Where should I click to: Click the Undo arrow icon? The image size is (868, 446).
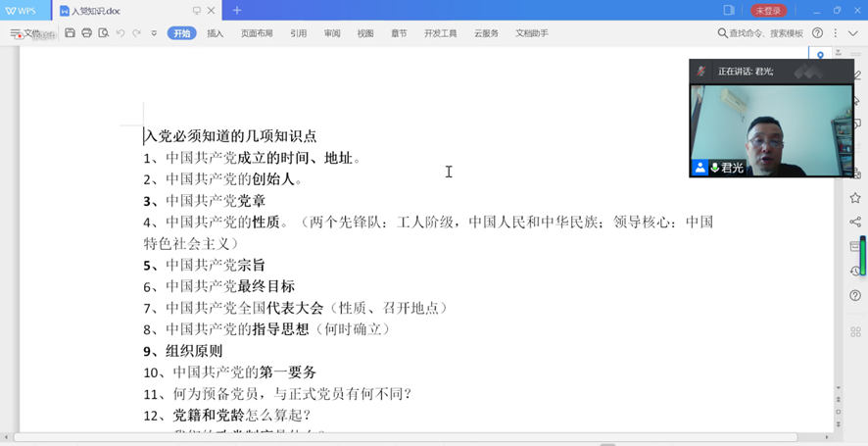coord(121,33)
